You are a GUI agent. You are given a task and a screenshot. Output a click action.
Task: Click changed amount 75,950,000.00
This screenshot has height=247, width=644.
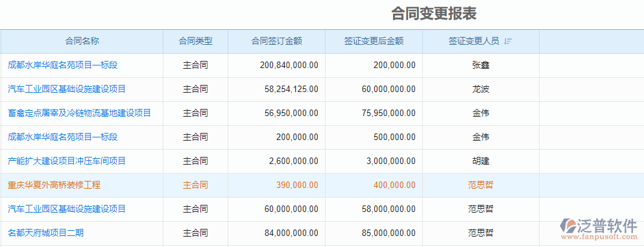tap(388, 113)
